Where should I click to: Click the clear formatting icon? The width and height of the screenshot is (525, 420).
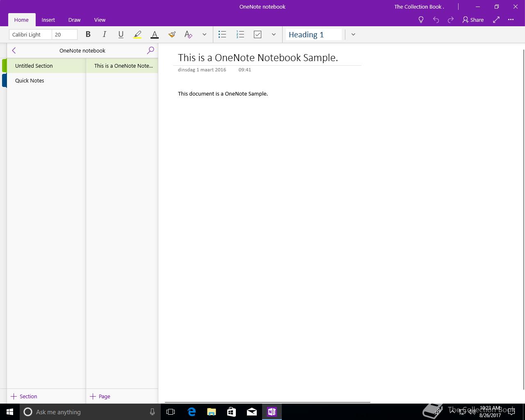click(x=188, y=34)
